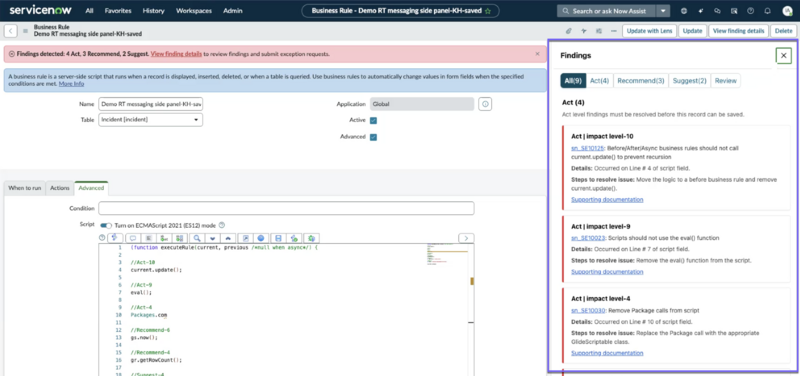Open the script search magnifier tool
Image resolution: width=800 pixels, height=376 pixels.
(x=196, y=238)
